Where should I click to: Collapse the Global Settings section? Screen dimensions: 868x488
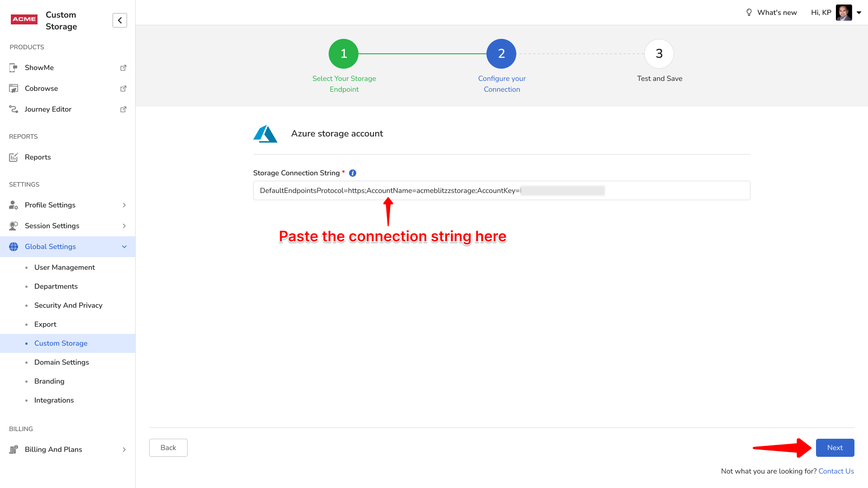124,247
